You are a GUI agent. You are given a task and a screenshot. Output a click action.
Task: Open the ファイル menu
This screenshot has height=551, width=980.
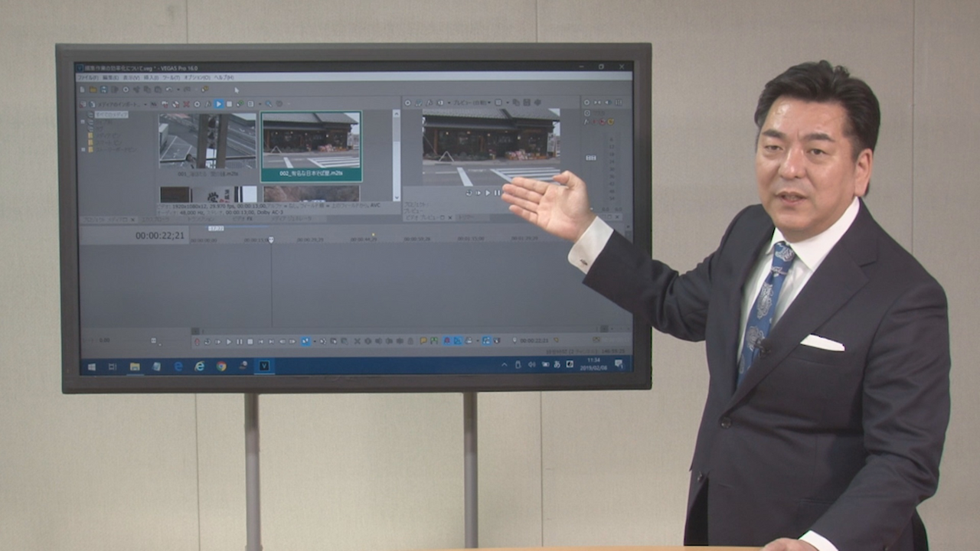pyautogui.click(x=87, y=77)
